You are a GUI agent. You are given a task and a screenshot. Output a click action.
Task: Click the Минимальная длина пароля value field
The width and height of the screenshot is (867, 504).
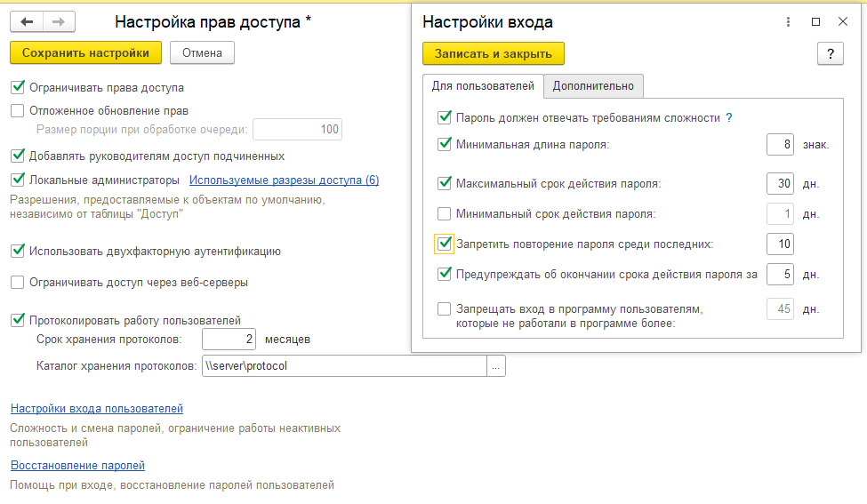click(x=780, y=144)
